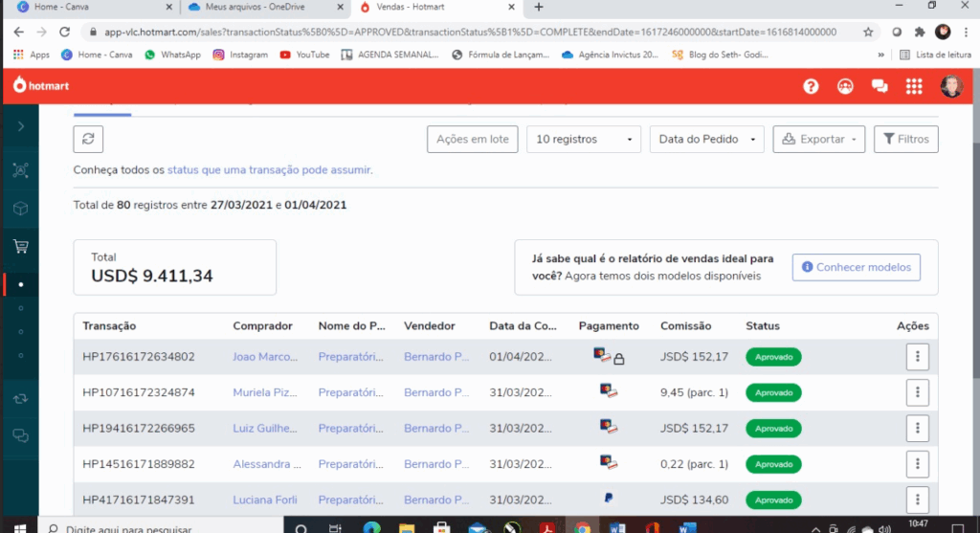Open Chrome in the taskbar
The image size is (980, 533).
click(x=583, y=528)
